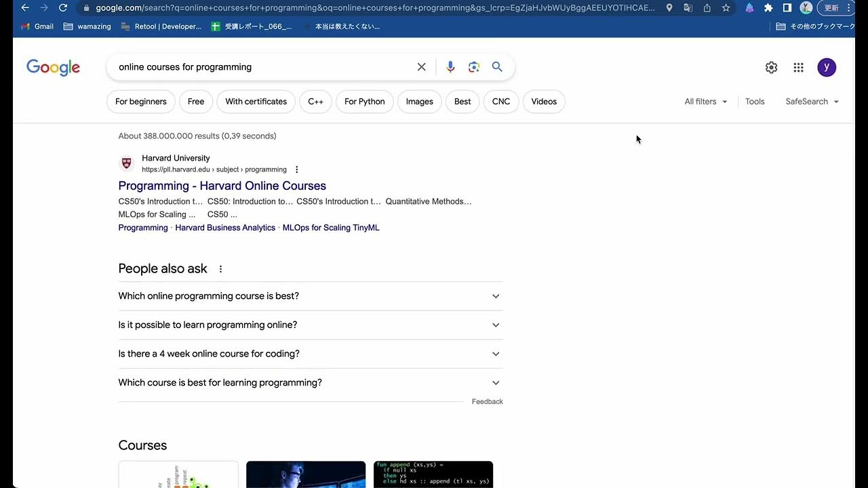Select the C++ filter chip
The image size is (868, 488).
pyautogui.click(x=316, y=102)
